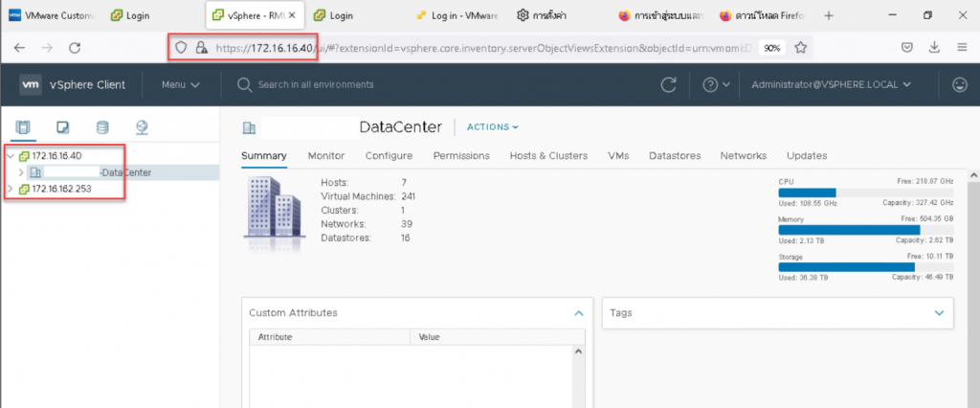Open the help question mark menu
This screenshot has height=408, width=980.
point(716,85)
